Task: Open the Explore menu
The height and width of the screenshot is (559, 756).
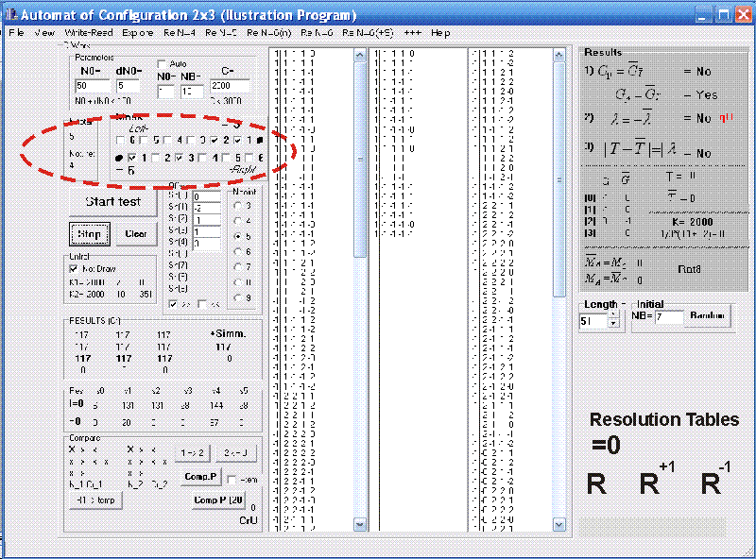Action: point(137,33)
